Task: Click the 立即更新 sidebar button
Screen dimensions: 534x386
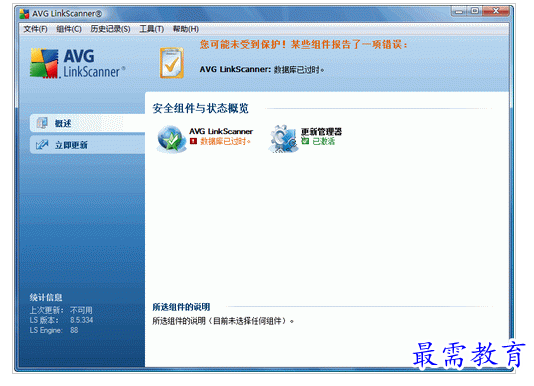Action: tap(88, 145)
